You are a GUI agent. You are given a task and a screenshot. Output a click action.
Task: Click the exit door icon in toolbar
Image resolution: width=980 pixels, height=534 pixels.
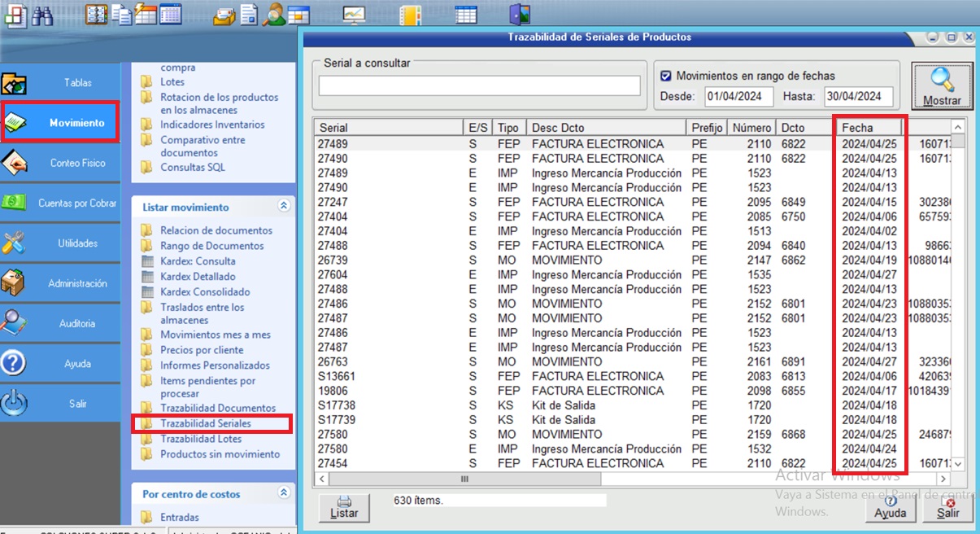tap(519, 15)
